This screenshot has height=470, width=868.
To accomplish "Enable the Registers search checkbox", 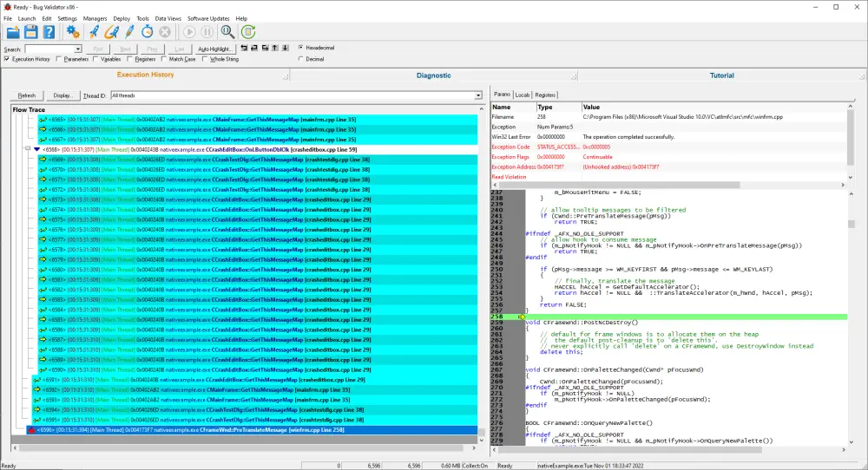I will [x=130, y=59].
